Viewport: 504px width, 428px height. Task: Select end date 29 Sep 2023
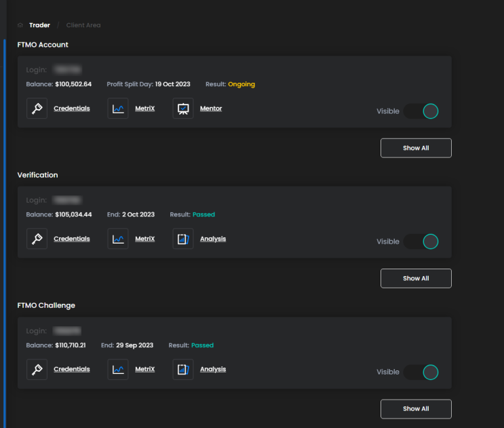[135, 345]
